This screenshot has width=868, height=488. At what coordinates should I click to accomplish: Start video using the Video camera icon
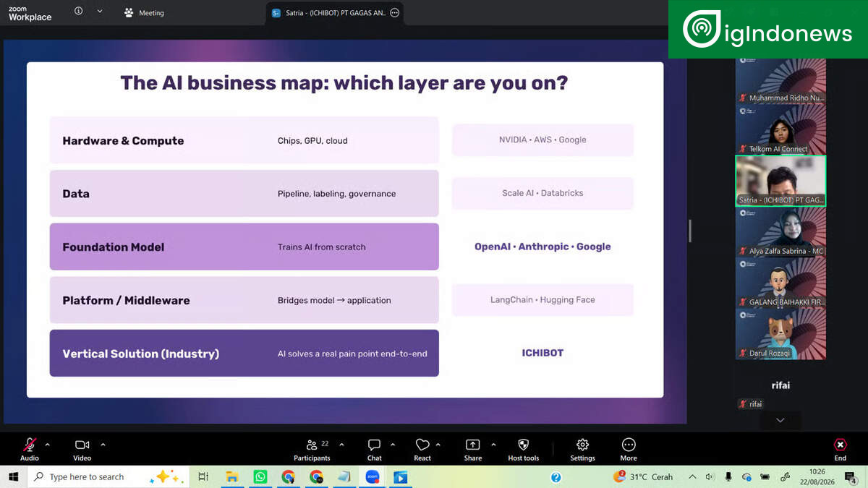(x=82, y=445)
